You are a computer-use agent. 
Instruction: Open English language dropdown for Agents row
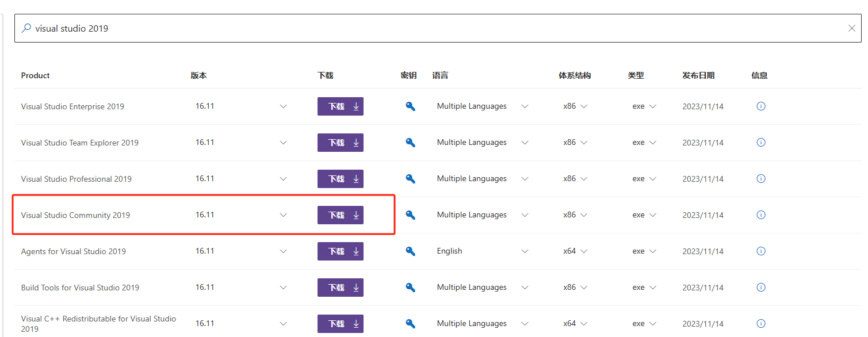[x=525, y=251]
